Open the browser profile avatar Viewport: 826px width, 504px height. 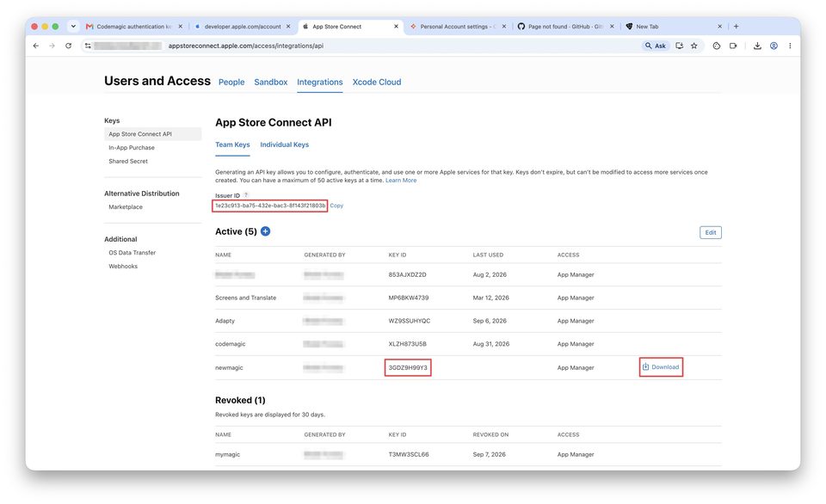[x=774, y=46]
